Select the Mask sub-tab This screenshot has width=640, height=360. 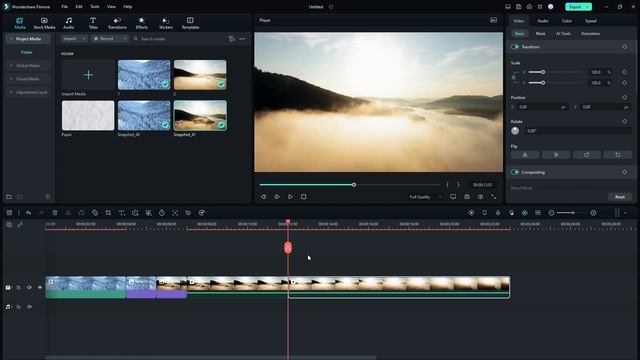tap(540, 33)
